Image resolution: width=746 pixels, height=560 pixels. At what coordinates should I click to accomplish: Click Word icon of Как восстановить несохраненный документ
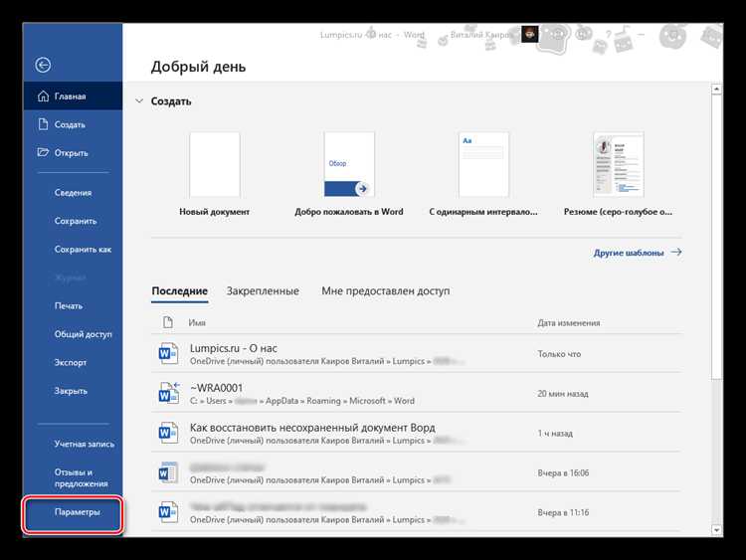[168, 433]
